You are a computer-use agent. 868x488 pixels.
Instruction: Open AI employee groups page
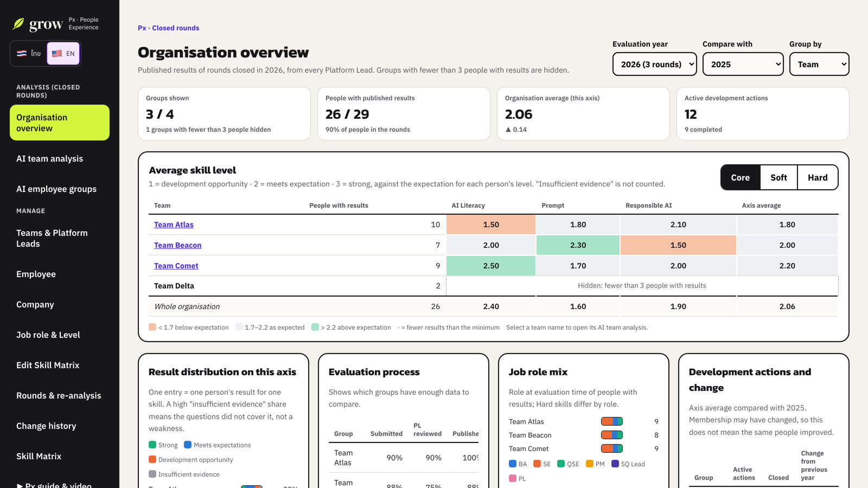[60, 189]
